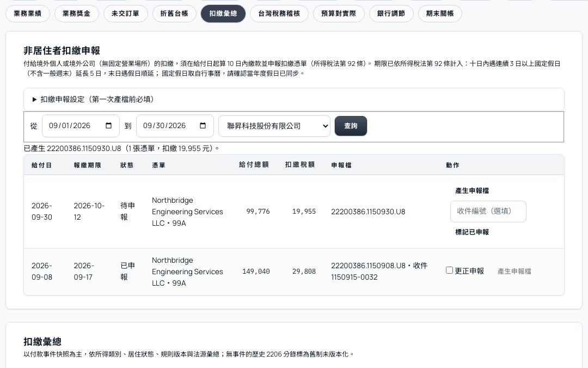
Task: Click the 非居住者扣繳申報 heading
Action: [x=62, y=51]
